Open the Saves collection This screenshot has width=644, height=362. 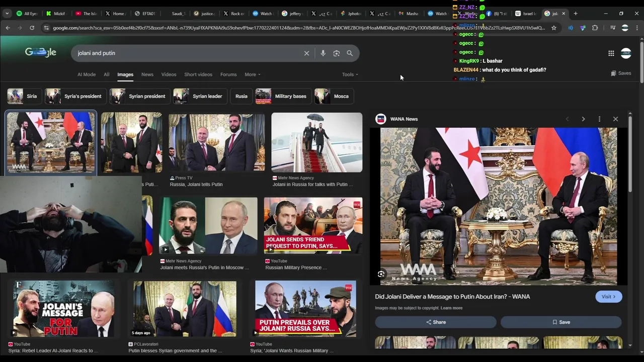(621, 73)
